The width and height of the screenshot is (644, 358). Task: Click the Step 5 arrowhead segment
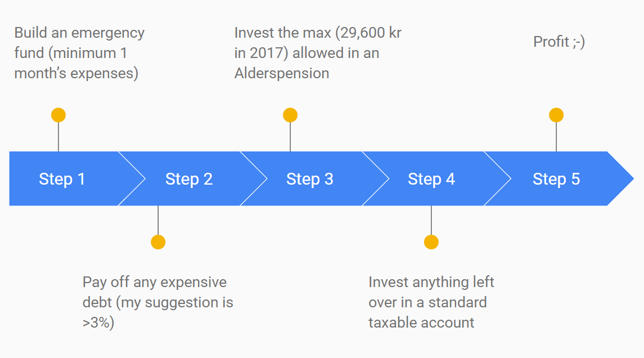[x=556, y=179]
